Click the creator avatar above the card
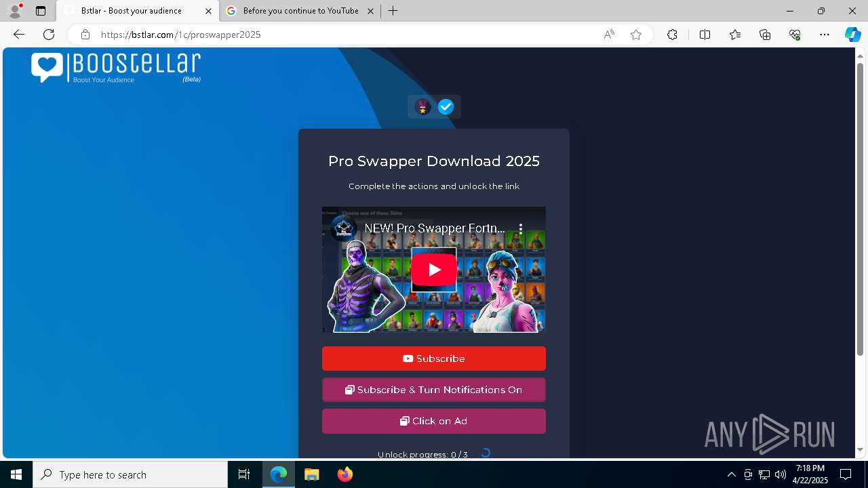The width and height of the screenshot is (868, 488). (x=423, y=107)
